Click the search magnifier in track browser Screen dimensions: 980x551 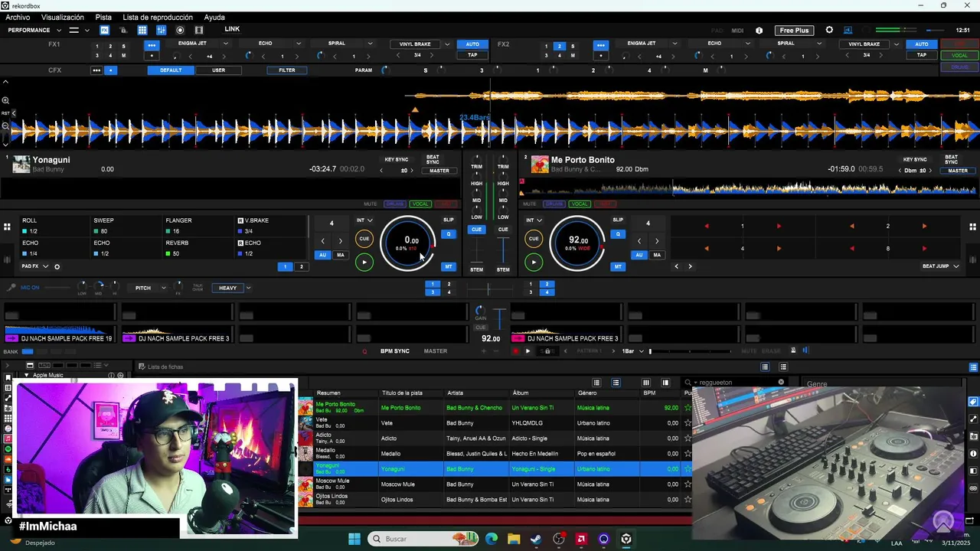(688, 383)
